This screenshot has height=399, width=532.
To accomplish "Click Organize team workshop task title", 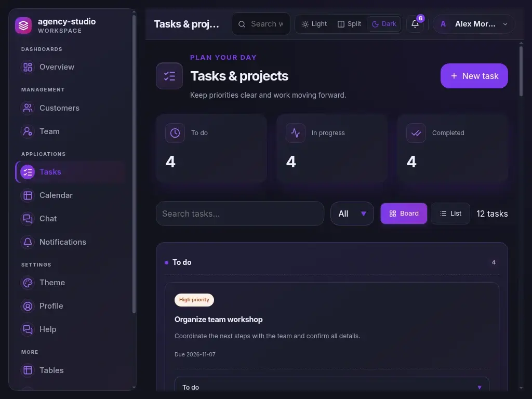I will pyautogui.click(x=219, y=320).
